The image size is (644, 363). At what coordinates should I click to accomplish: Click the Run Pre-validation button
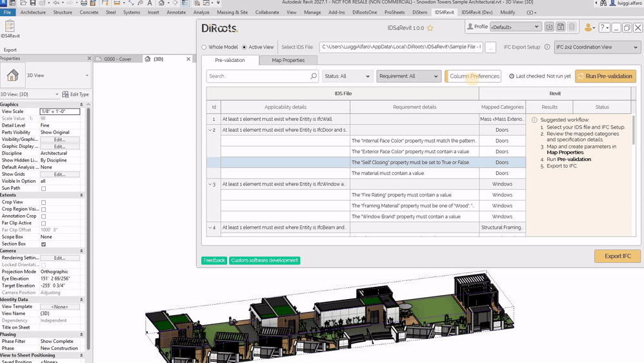605,76
